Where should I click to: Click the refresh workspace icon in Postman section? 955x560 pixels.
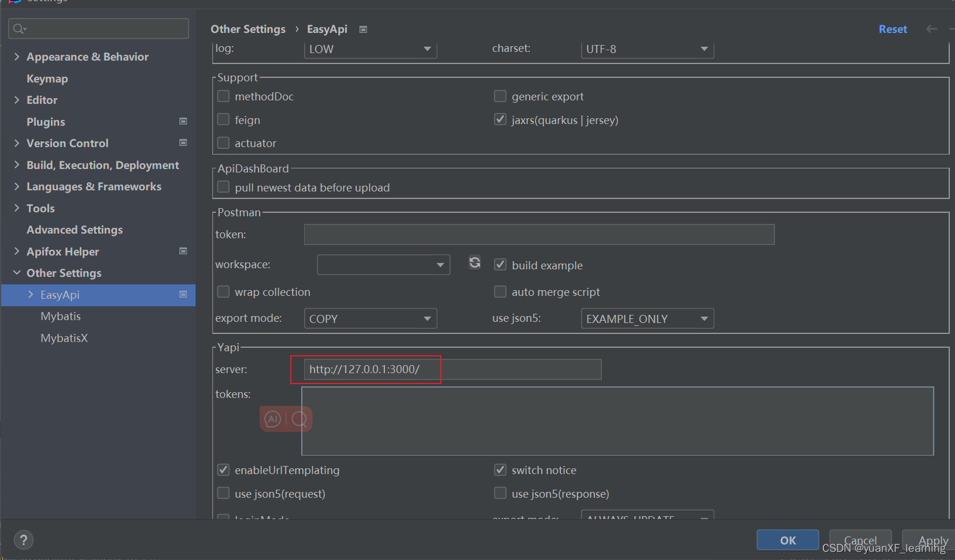click(x=474, y=263)
